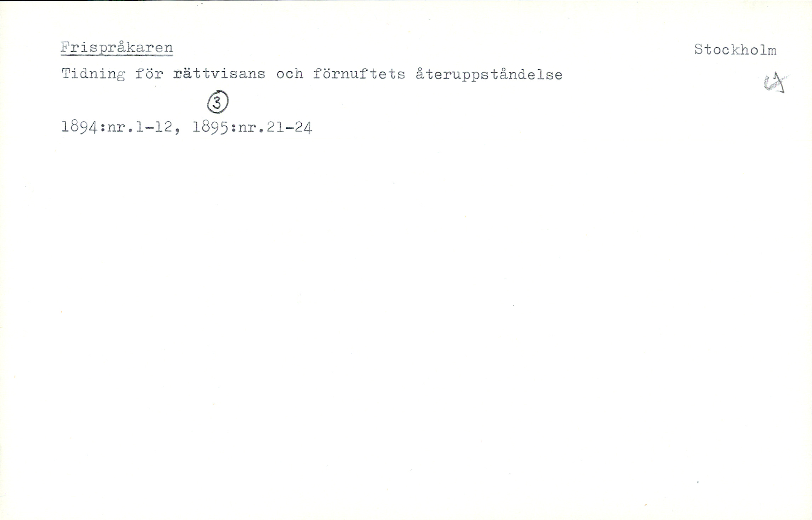Click the issue range nr.1-12
This screenshot has height=520, width=812.
coord(139,127)
